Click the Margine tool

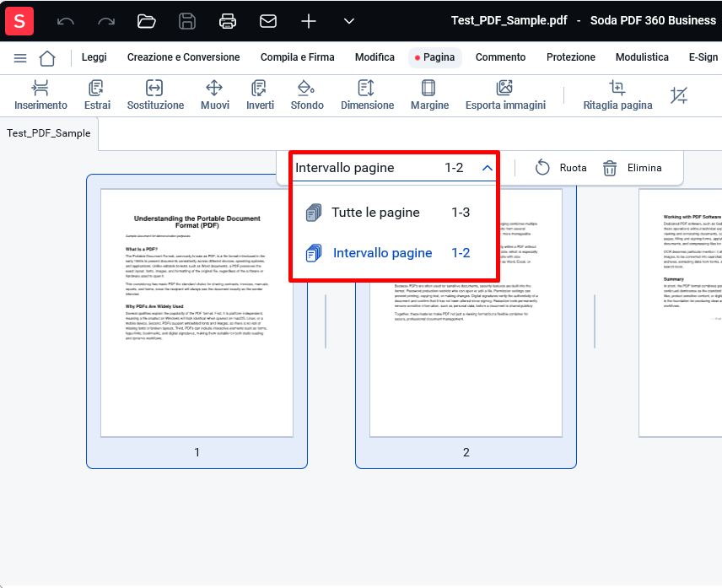coord(429,95)
